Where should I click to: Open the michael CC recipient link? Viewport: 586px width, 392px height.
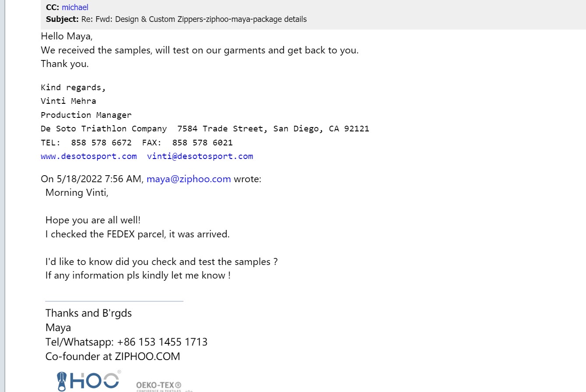[x=75, y=7]
